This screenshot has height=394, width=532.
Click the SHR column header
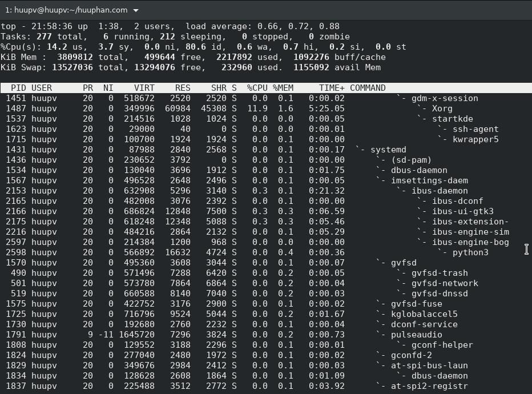pyautogui.click(x=219, y=88)
